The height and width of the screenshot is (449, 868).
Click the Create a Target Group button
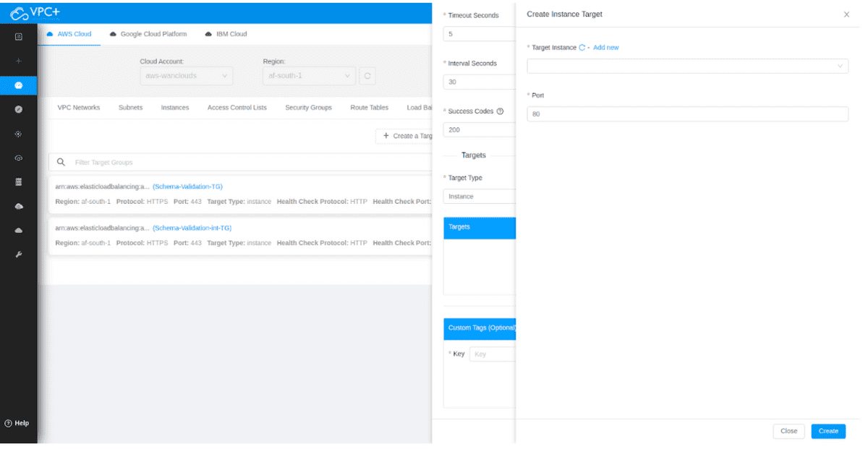coord(404,136)
